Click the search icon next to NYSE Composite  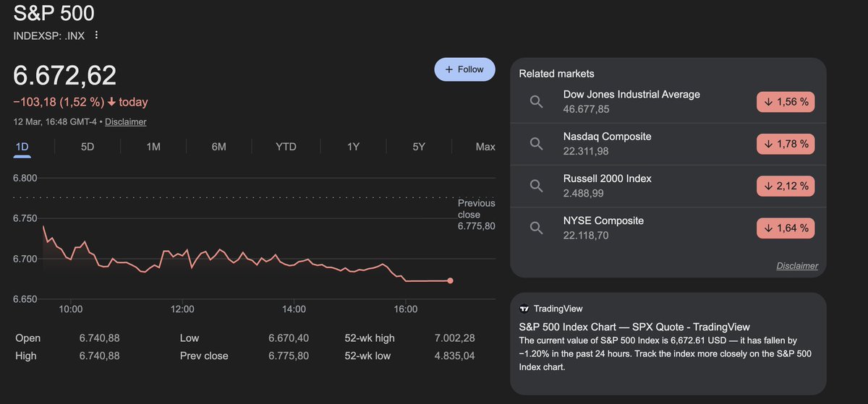[536, 228]
